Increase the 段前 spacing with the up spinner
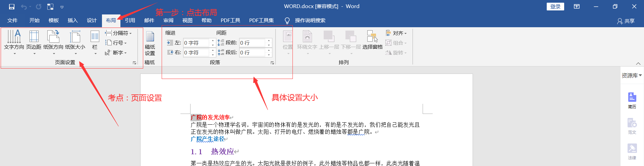 [269, 41]
